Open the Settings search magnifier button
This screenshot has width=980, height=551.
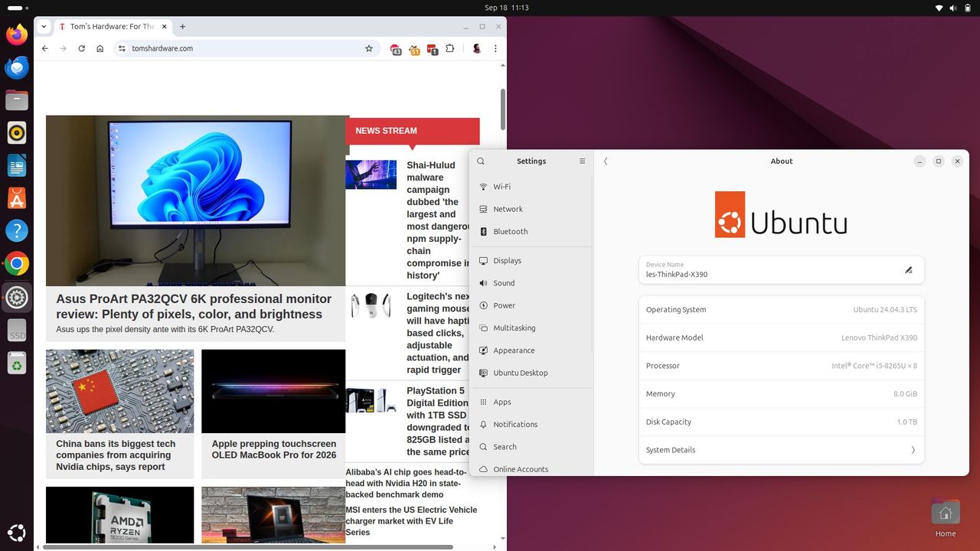tap(481, 161)
